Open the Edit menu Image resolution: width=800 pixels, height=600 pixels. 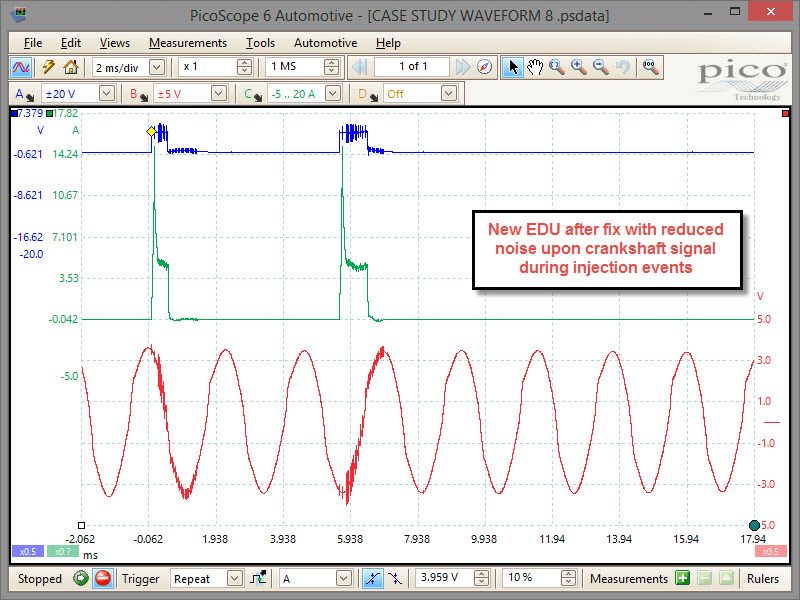coord(70,43)
